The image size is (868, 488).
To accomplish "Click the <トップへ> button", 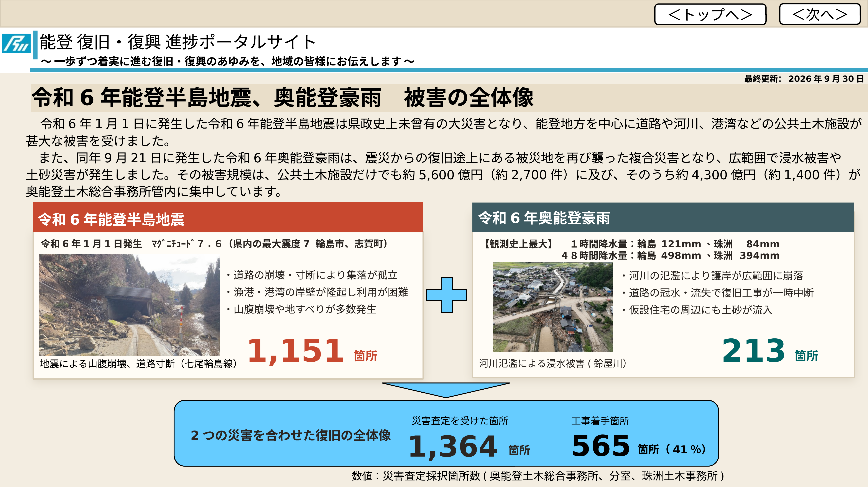I will pyautogui.click(x=710, y=14).
